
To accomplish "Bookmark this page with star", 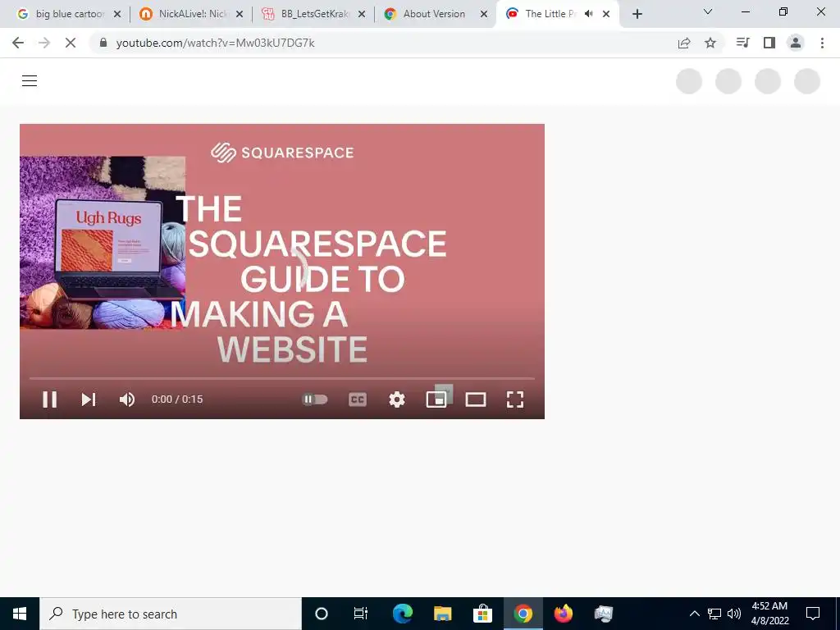I will pyautogui.click(x=710, y=43).
